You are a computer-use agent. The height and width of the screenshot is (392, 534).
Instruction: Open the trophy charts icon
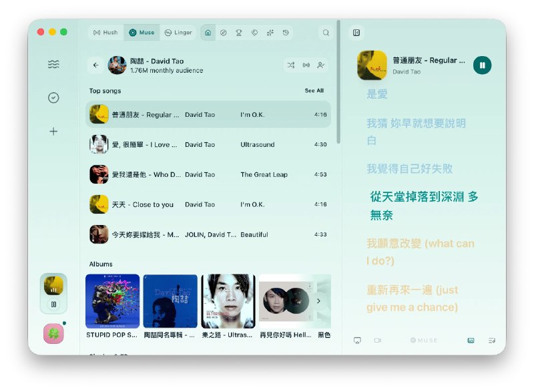coord(239,33)
